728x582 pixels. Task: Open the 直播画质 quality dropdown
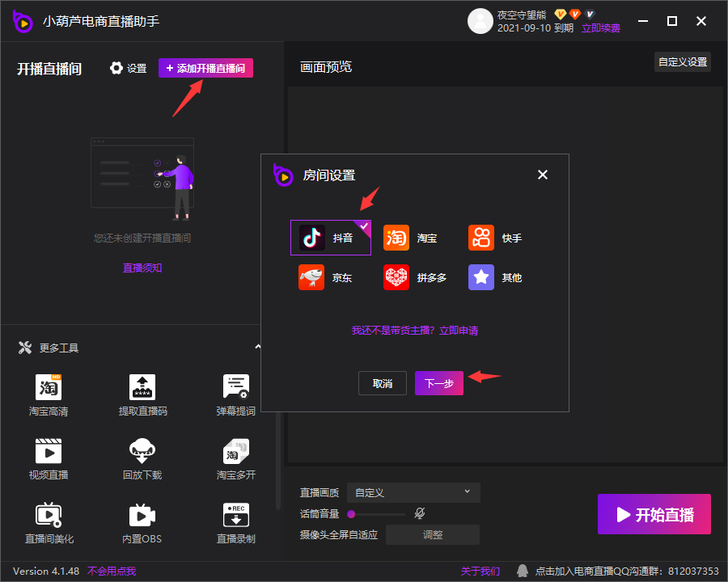pos(413,492)
